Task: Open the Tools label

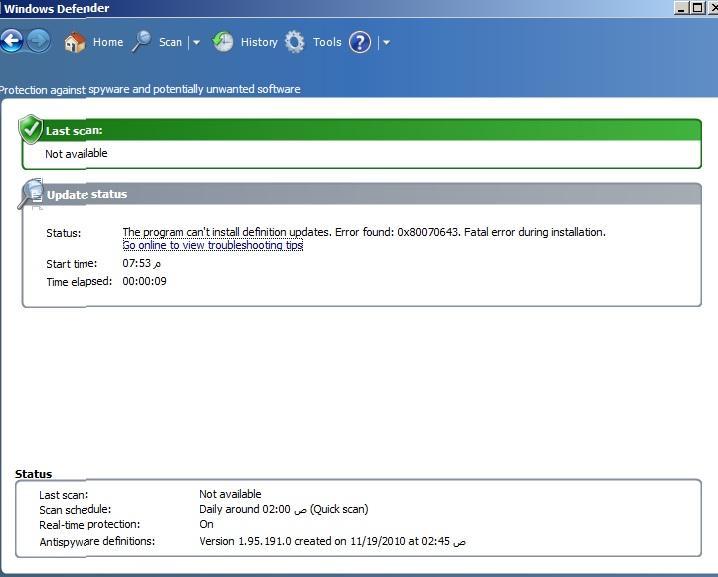Action: [327, 42]
